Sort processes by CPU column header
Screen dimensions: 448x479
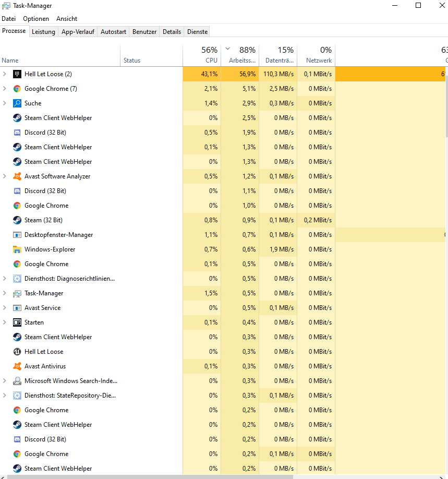[202, 55]
